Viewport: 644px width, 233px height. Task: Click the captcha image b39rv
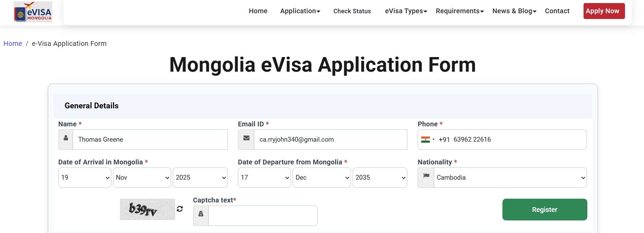click(147, 209)
